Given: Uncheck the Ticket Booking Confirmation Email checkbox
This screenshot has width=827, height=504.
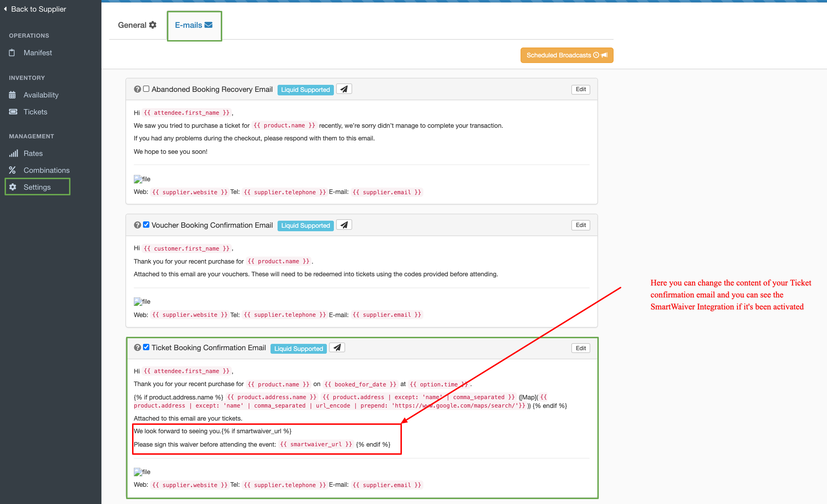Looking at the screenshot, I should click(x=146, y=347).
